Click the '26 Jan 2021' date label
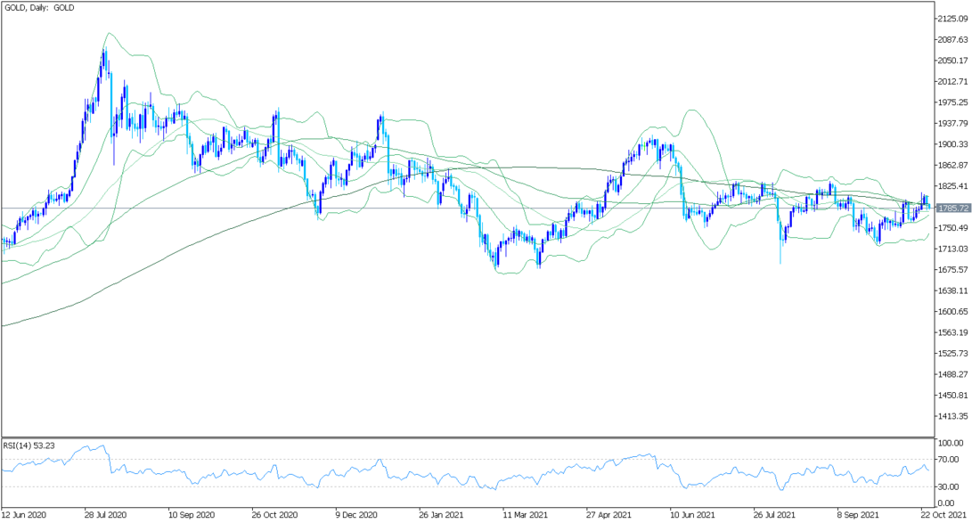This screenshot has height=523, width=980. coord(441,515)
